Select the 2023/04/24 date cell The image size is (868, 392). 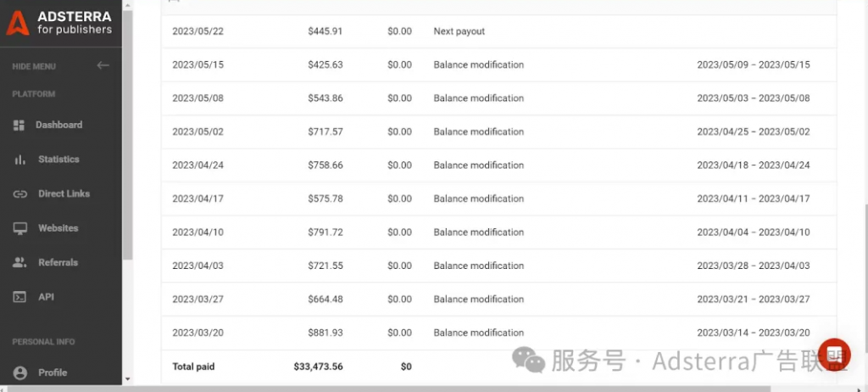[x=198, y=165]
